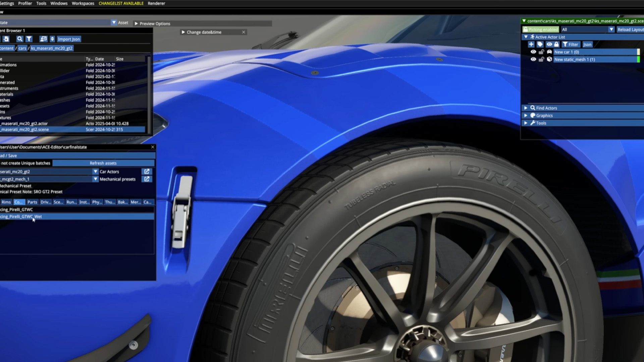Click the sort arrows icon before Import Json
This screenshot has width=644, height=362.
pyautogui.click(x=52, y=39)
